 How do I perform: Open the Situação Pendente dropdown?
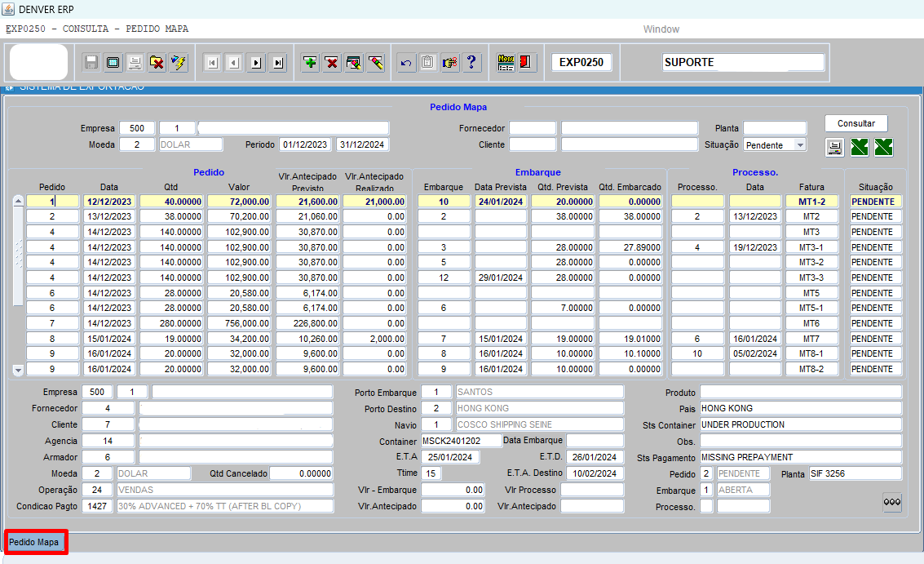coord(800,145)
